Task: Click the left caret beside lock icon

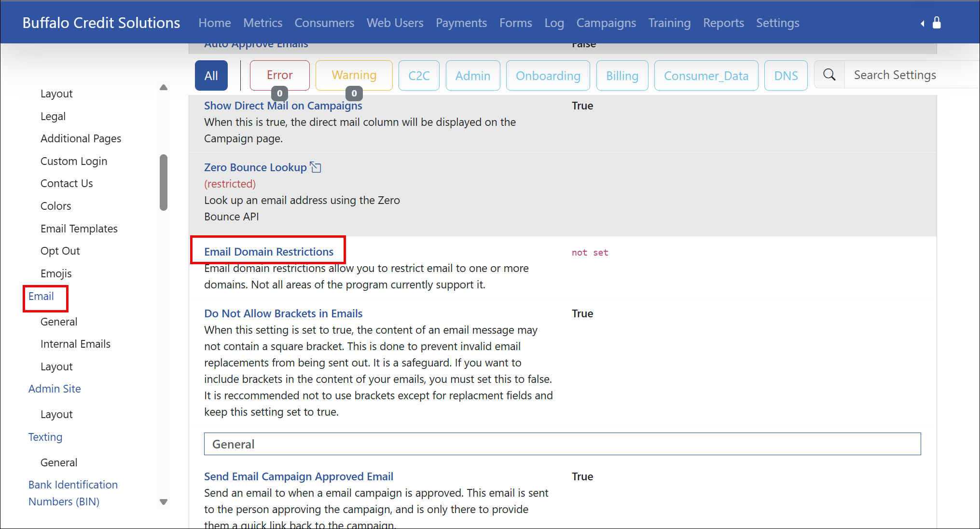Action: (922, 23)
